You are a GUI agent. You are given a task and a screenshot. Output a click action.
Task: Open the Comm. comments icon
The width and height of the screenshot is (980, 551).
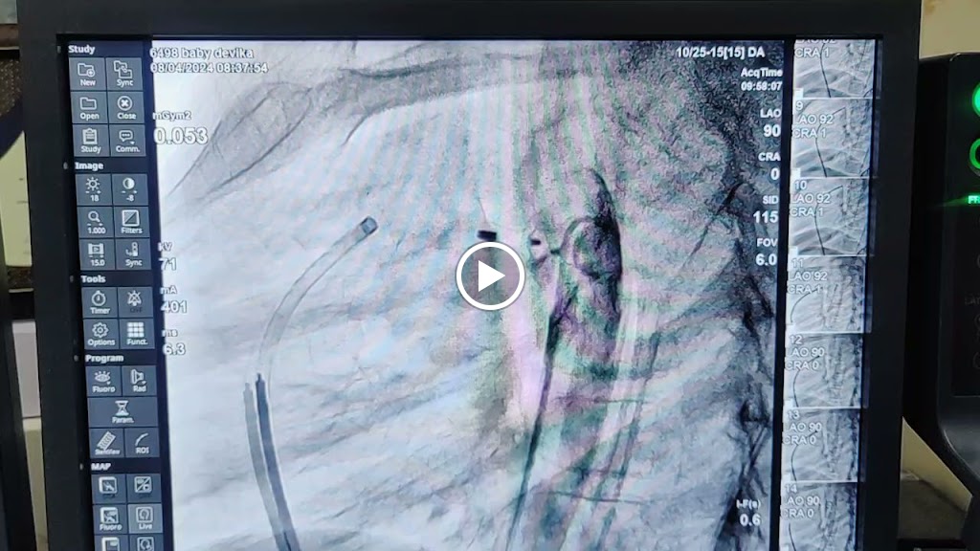pos(127,141)
